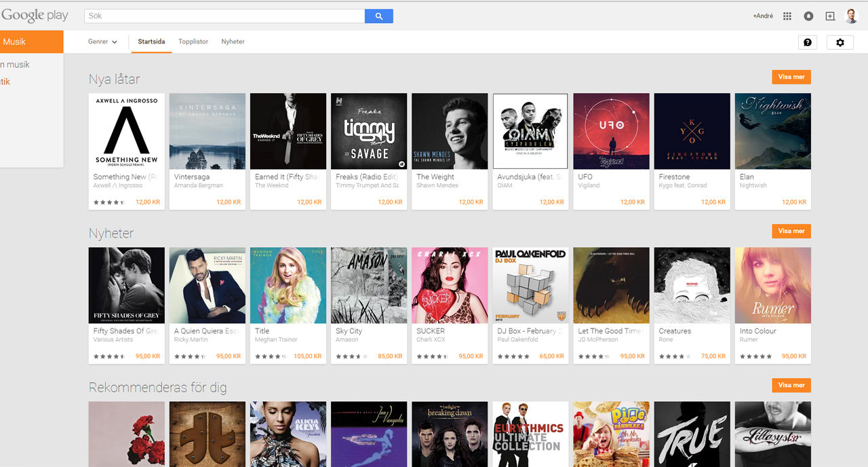Click in the Sök search field
The height and width of the screenshot is (467, 868).
pos(224,16)
